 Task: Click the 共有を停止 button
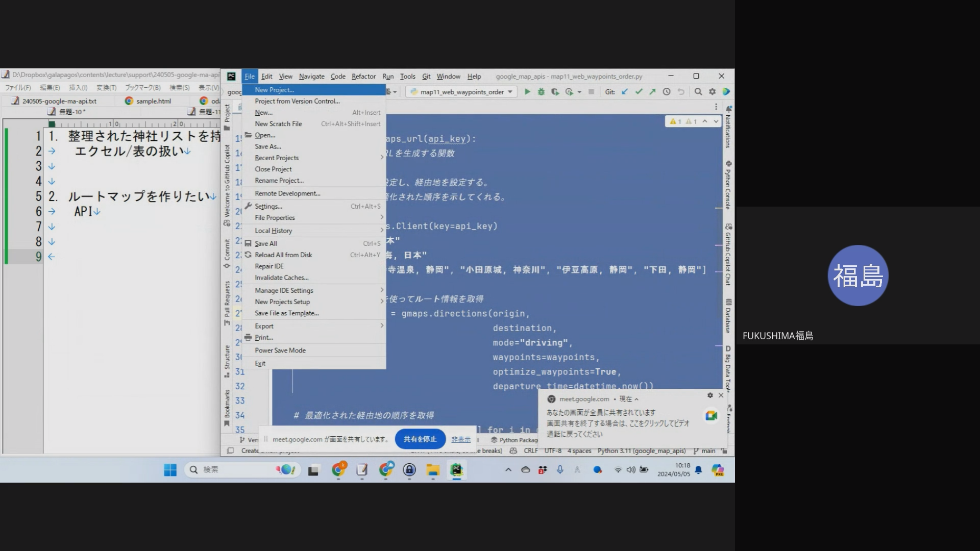click(x=420, y=439)
